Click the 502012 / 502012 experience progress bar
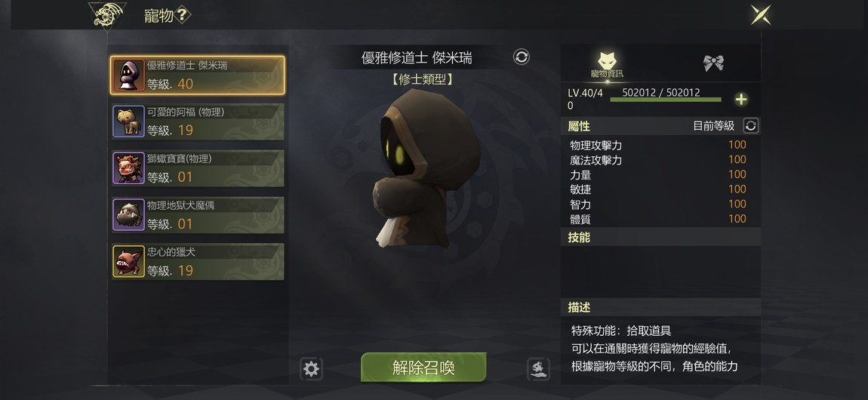This screenshot has height=400, width=868. (666, 100)
